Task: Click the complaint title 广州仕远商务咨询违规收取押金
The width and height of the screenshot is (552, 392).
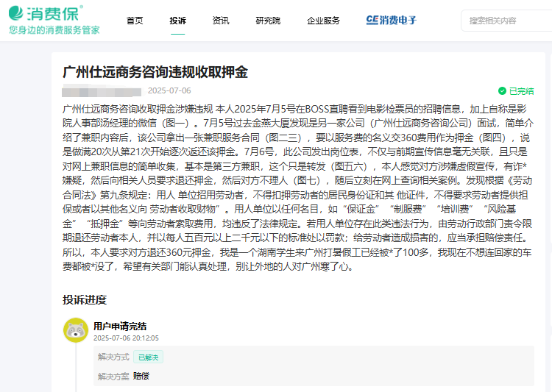Action: click(155, 72)
